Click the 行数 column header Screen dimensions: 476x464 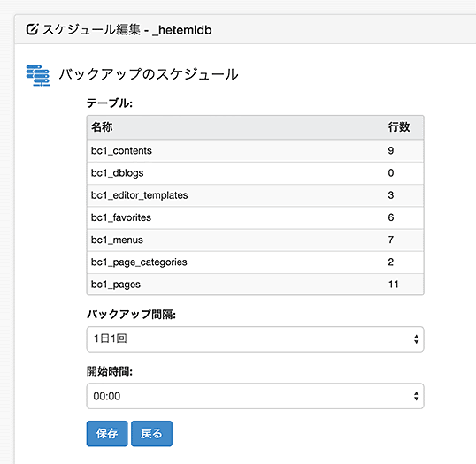(x=399, y=126)
